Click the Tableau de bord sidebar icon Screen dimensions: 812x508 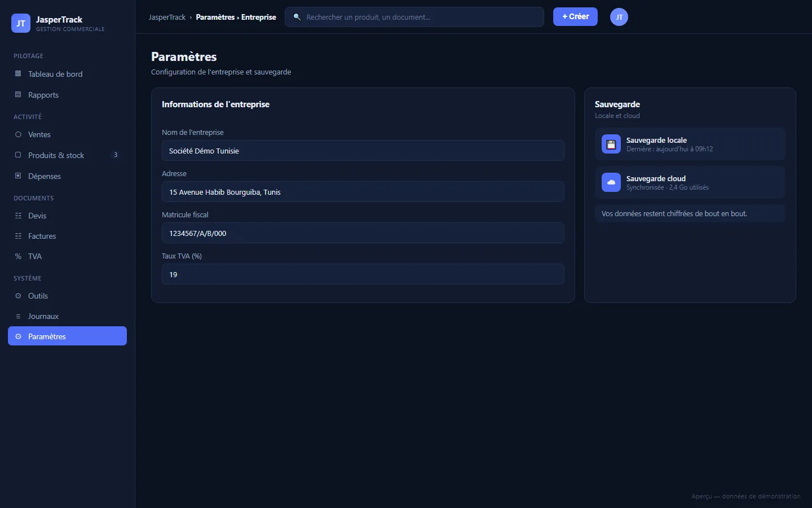point(18,74)
